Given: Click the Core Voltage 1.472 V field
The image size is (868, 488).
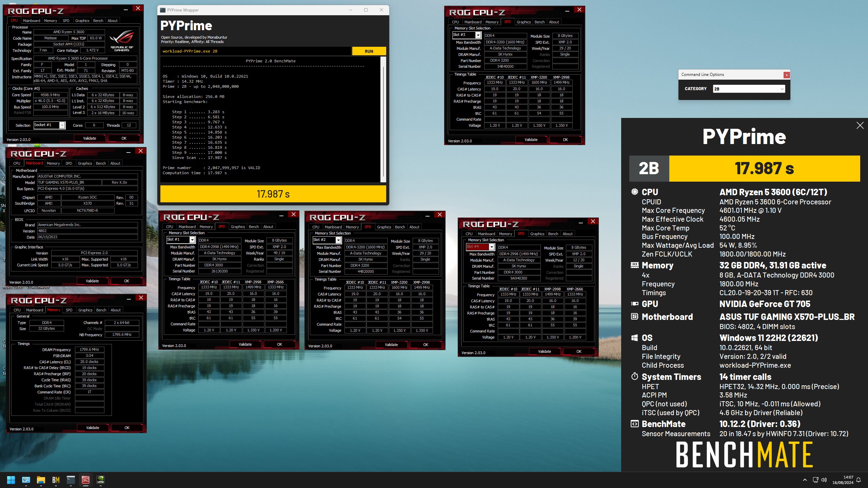Looking at the screenshot, I should click(92, 50).
